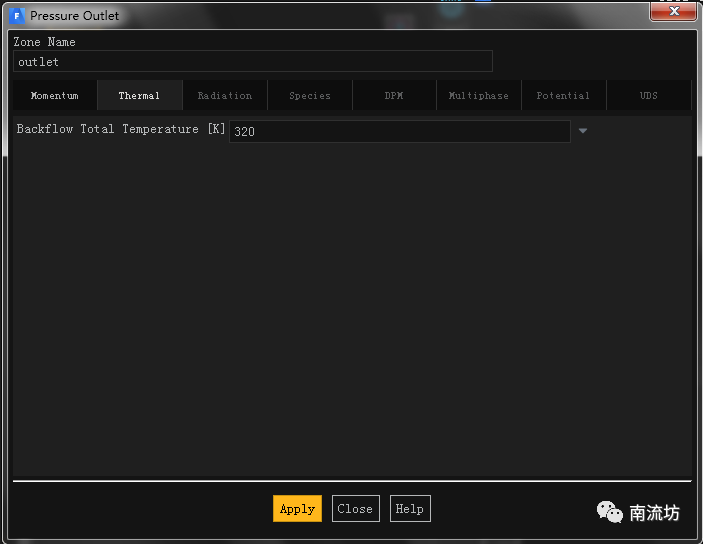Click the Backflow Total Temperature value field
703x544 pixels.
click(399, 131)
